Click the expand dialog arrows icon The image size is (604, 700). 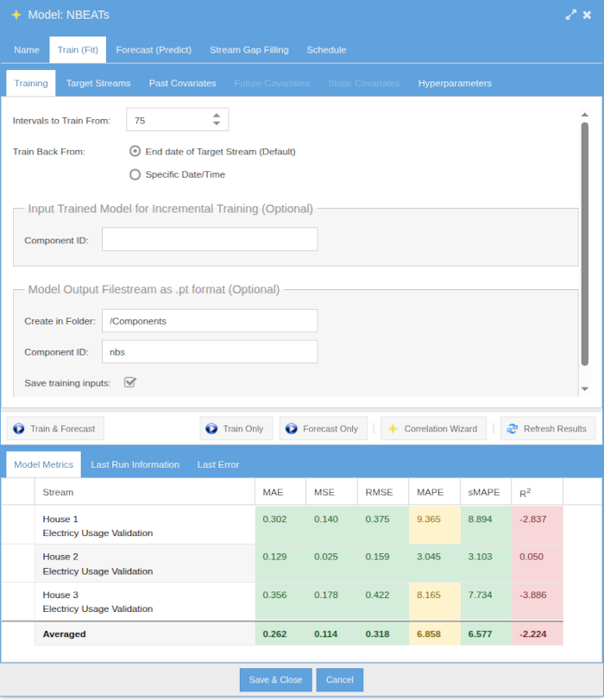pyautogui.click(x=570, y=15)
